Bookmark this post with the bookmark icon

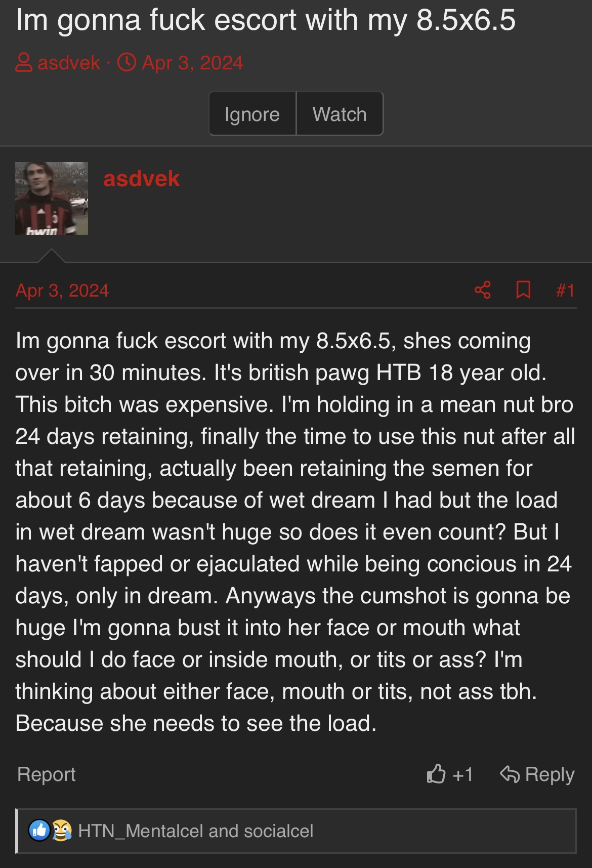(x=523, y=290)
